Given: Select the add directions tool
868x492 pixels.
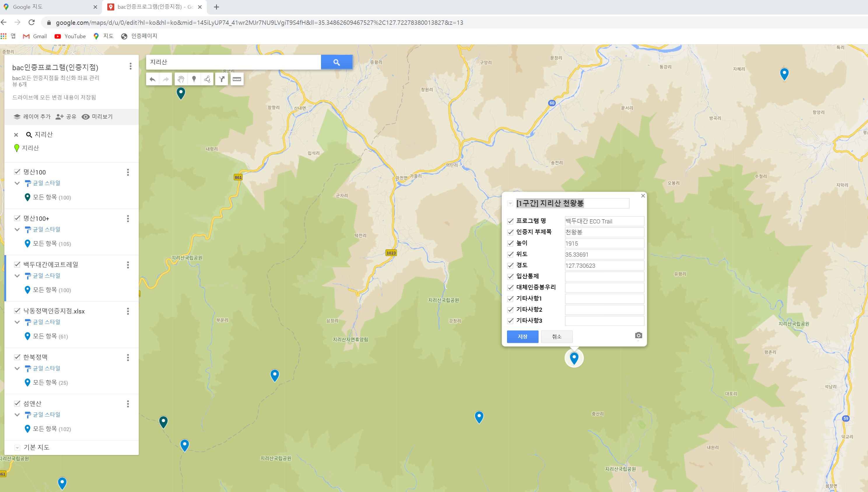Looking at the screenshot, I should click(222, 79).
